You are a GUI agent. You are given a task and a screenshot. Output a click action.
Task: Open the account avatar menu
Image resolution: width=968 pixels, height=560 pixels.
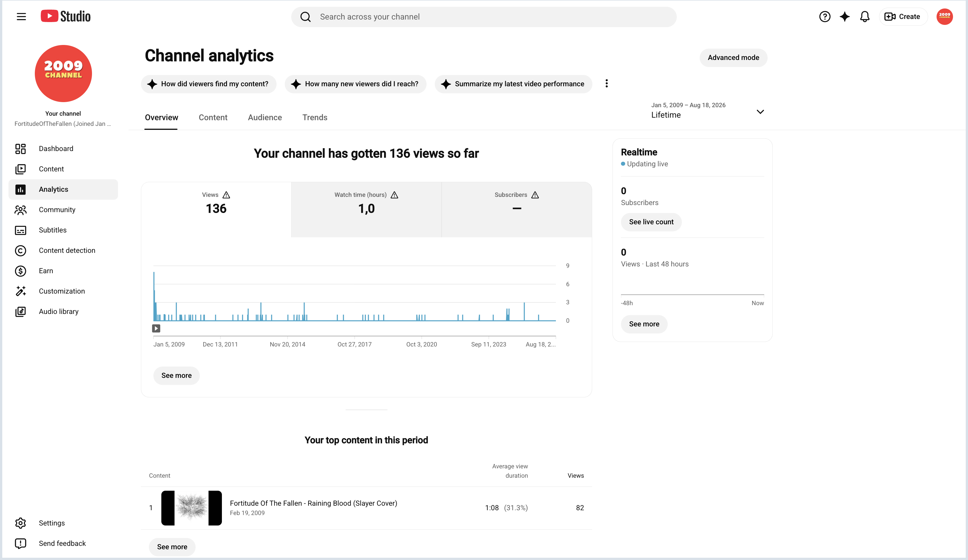coord(945,16)
